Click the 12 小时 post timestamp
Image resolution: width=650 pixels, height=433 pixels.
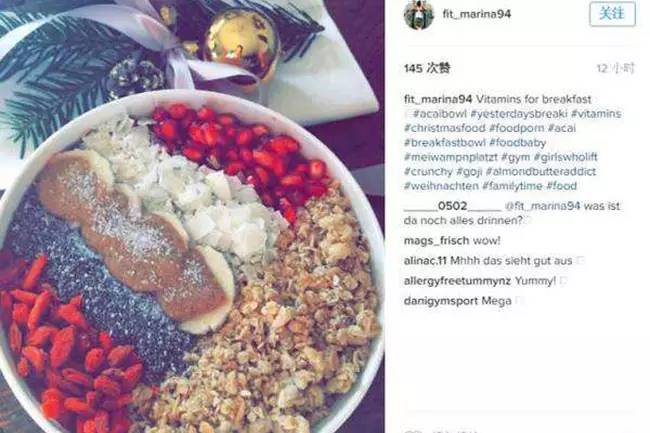[615, 68]
